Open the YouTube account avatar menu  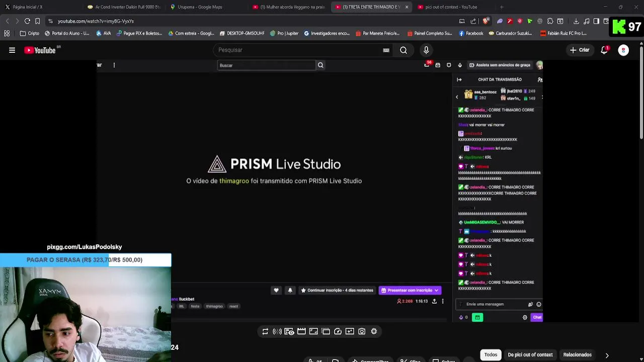click(x=623, y=50)
